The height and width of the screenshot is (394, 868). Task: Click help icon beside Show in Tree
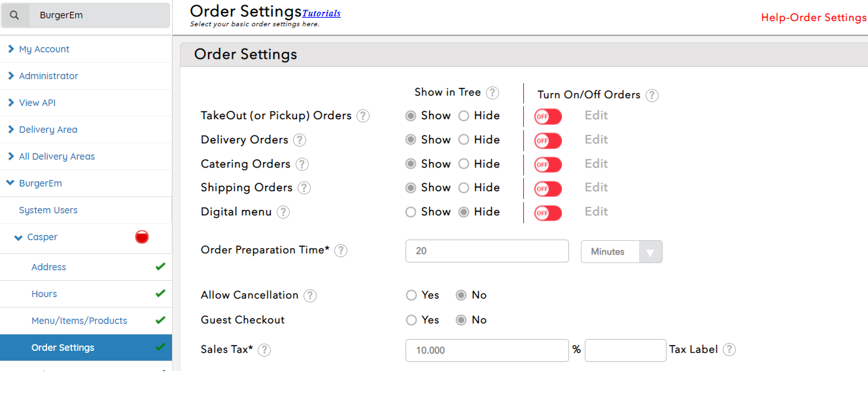point(493,93)
